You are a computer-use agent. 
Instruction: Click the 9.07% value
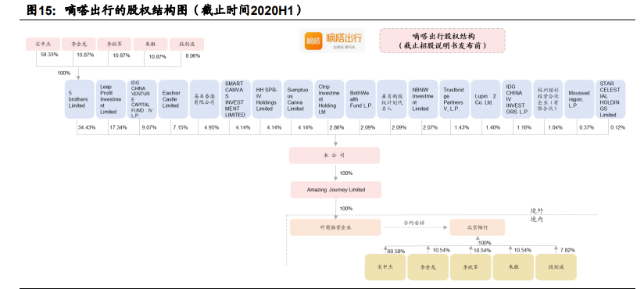point(148,127)
